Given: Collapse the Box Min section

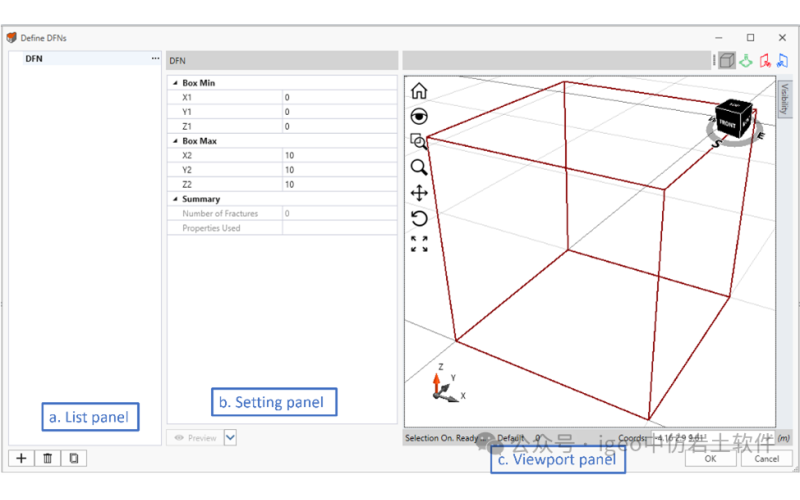Looking at the screenshot, I should click(175, 83).
